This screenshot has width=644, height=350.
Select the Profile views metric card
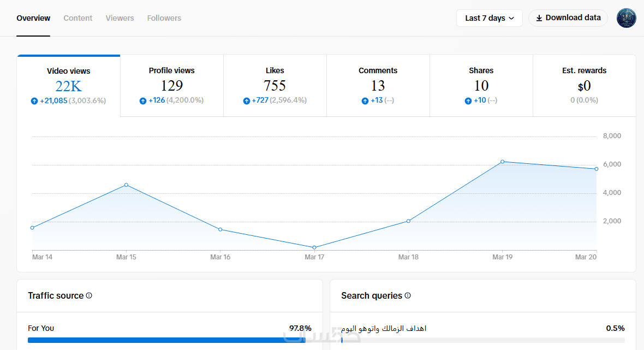click(x=172, y=86)
